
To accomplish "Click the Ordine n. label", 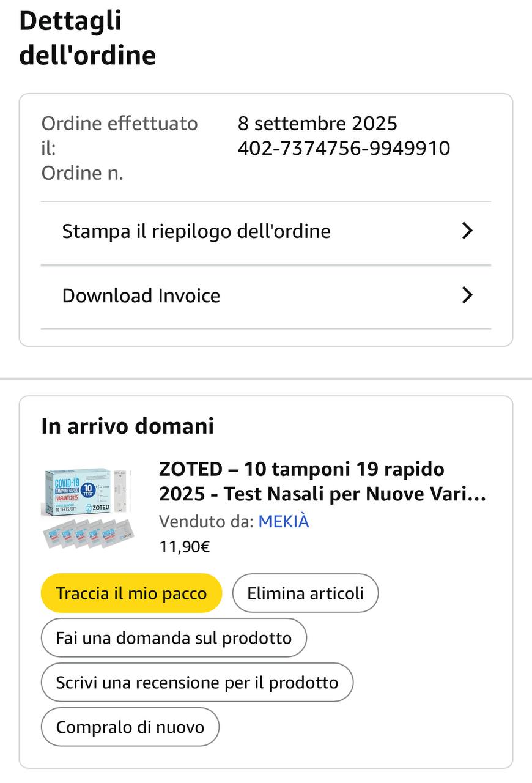I will (x=83, y=173).
